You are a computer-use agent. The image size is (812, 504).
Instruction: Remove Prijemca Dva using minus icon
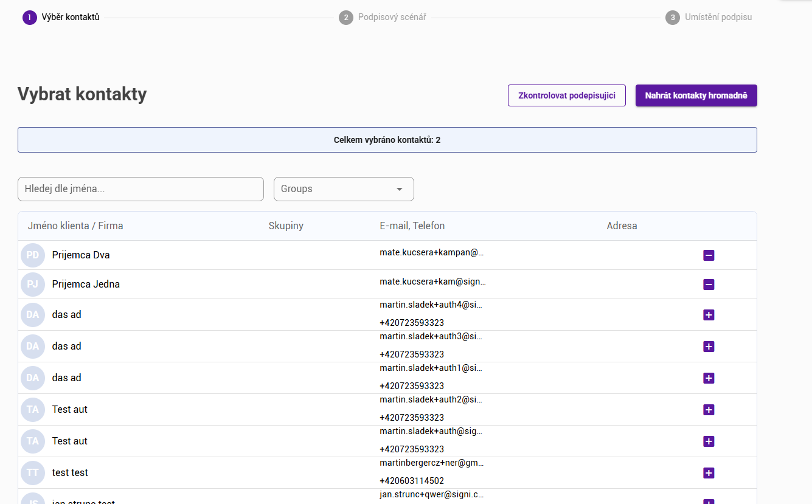pos(708,255)
